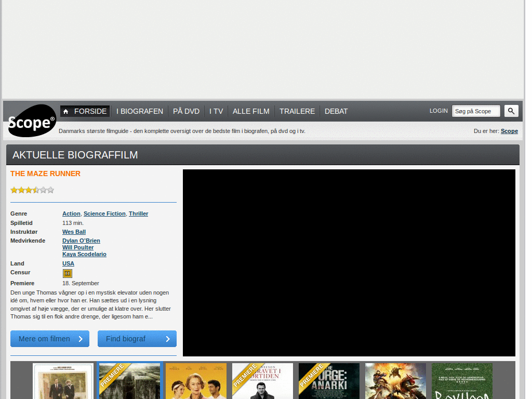The width and height of the screenshot is (532, 399).
Task: Select the green Boyhood poster
Action: point(462,381)
